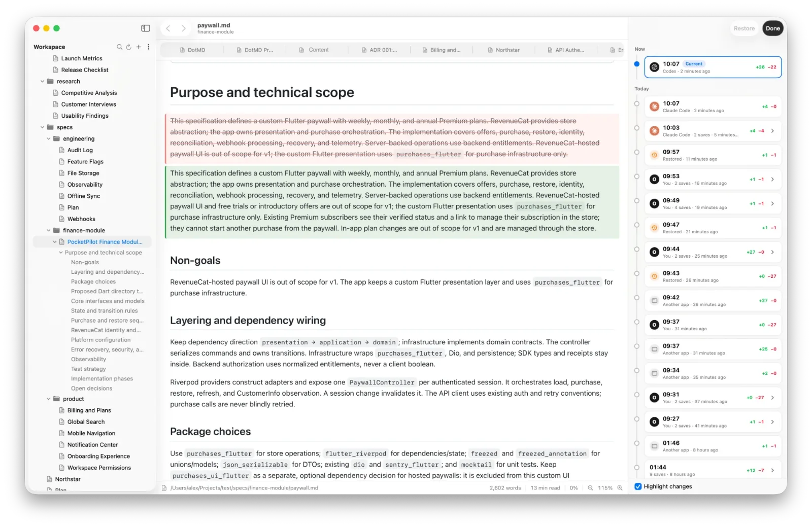The image size is (812, 527).
Task: Click the file icon beside Audit Log
Action: point(62,150)
